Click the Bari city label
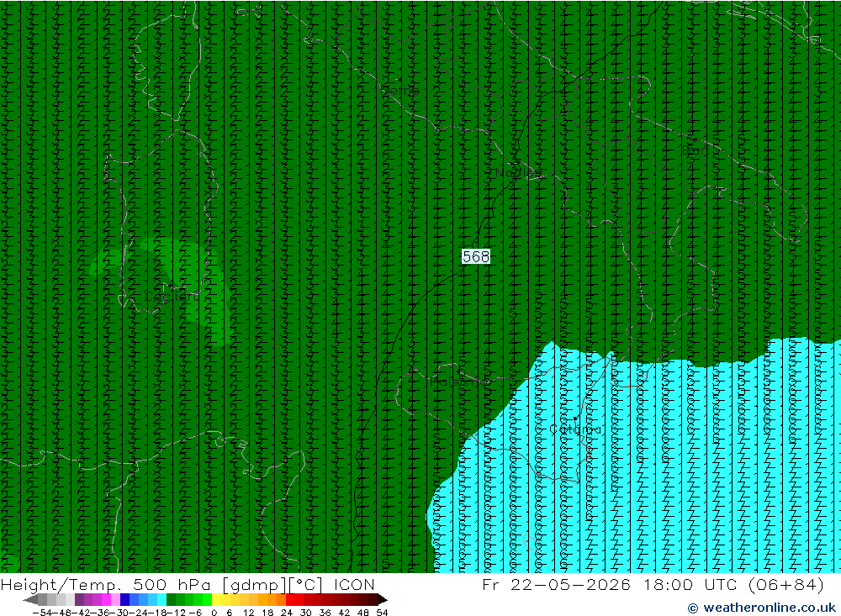This screenshot has width=841, height=616. click(x=696, y=150)
